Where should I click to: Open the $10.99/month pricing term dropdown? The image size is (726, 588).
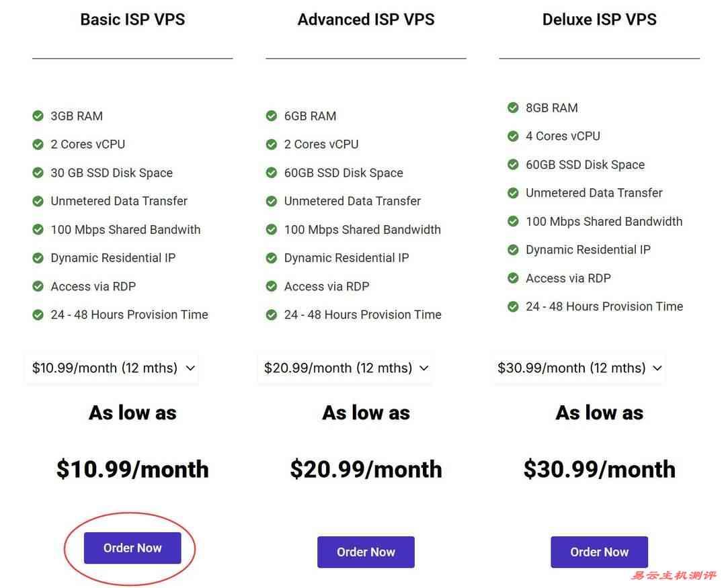(x=111, y=368)
